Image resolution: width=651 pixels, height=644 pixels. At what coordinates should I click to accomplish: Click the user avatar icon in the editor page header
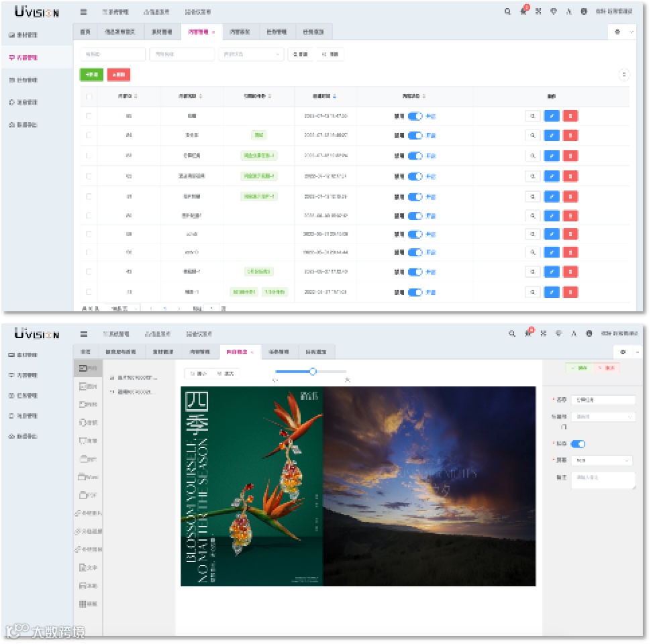(589, 333)
